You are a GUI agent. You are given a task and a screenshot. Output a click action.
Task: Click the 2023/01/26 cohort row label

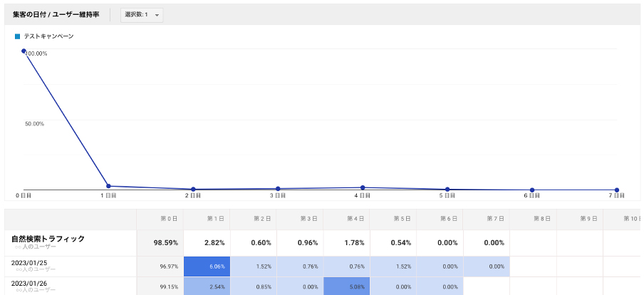(x=31, y=285)
